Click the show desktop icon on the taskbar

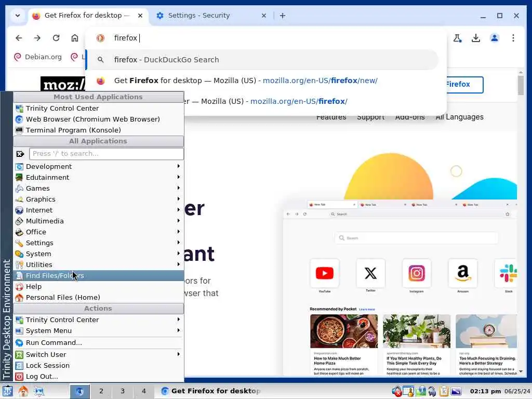click(x=39, y=391)
